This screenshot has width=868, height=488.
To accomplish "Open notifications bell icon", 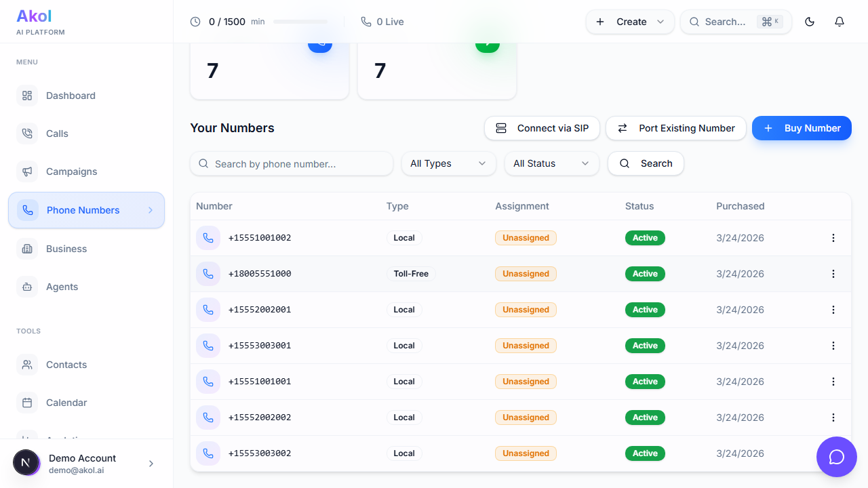I will [x=840, y=22].
